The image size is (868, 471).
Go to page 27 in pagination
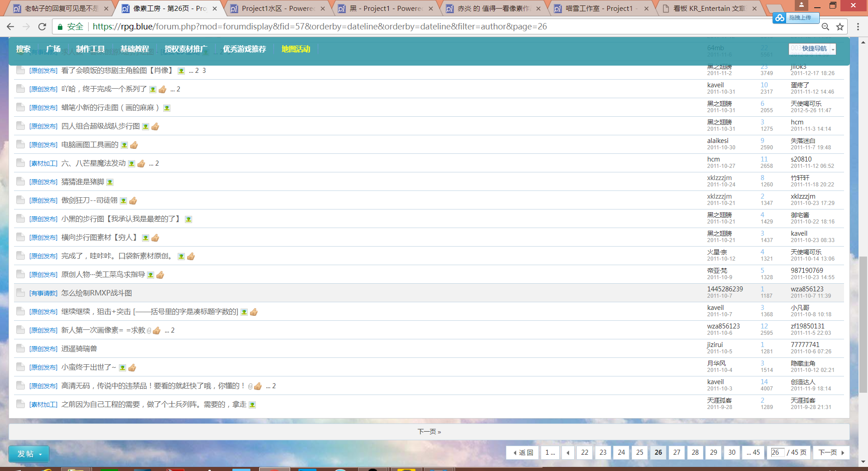click(677, 452)
